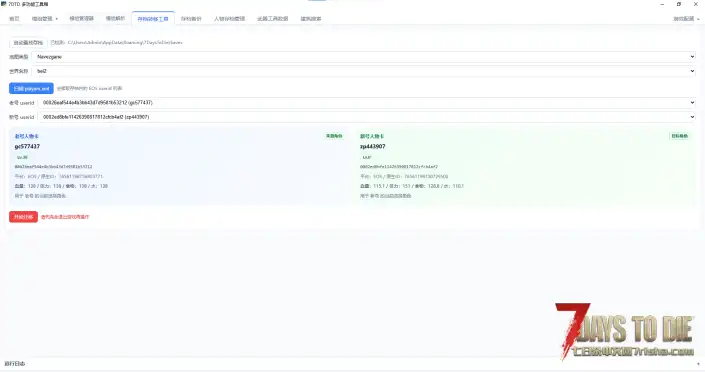
Task: Open the map type dropdown showing Navezgane
Action: click(x=364, y=57)
